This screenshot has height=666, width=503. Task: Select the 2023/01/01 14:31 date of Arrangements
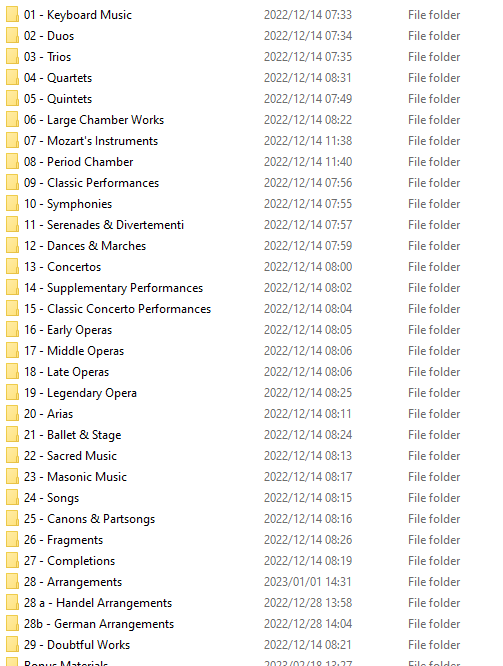[308, 581]
